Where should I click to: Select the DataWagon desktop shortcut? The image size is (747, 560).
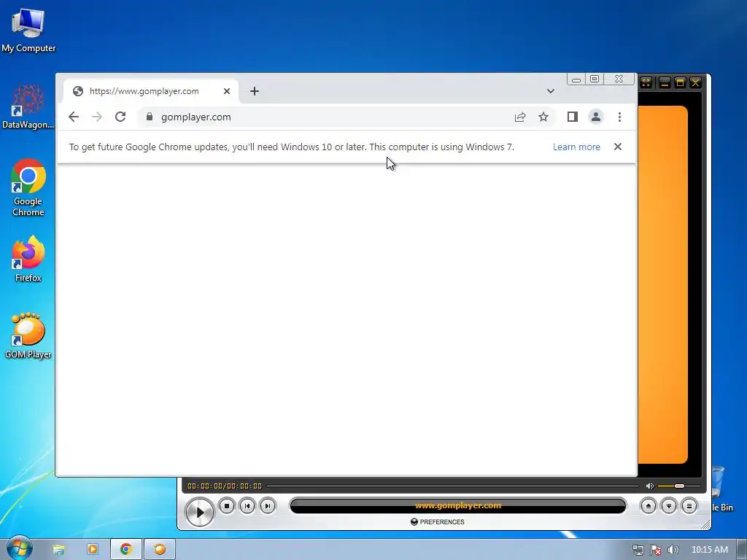(x=28, y=106)
